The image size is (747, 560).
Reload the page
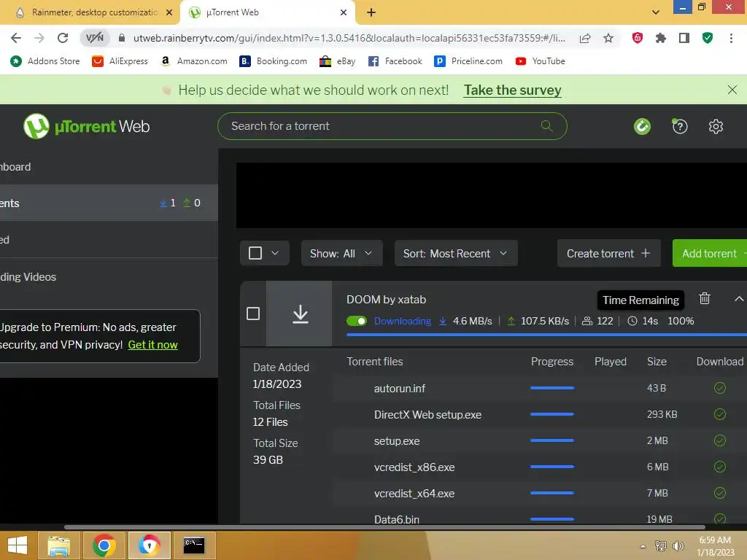pyautogui.click(x=63, y=38)
